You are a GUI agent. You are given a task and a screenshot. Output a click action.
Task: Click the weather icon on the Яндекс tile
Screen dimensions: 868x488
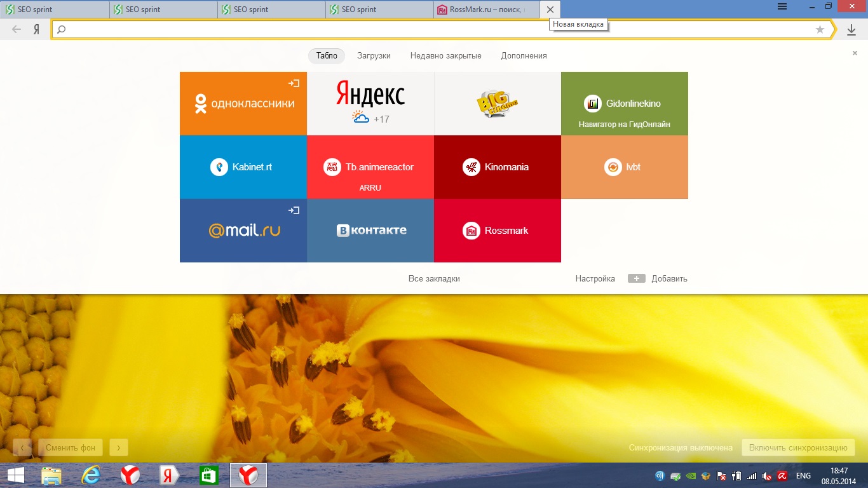(361, 118)
